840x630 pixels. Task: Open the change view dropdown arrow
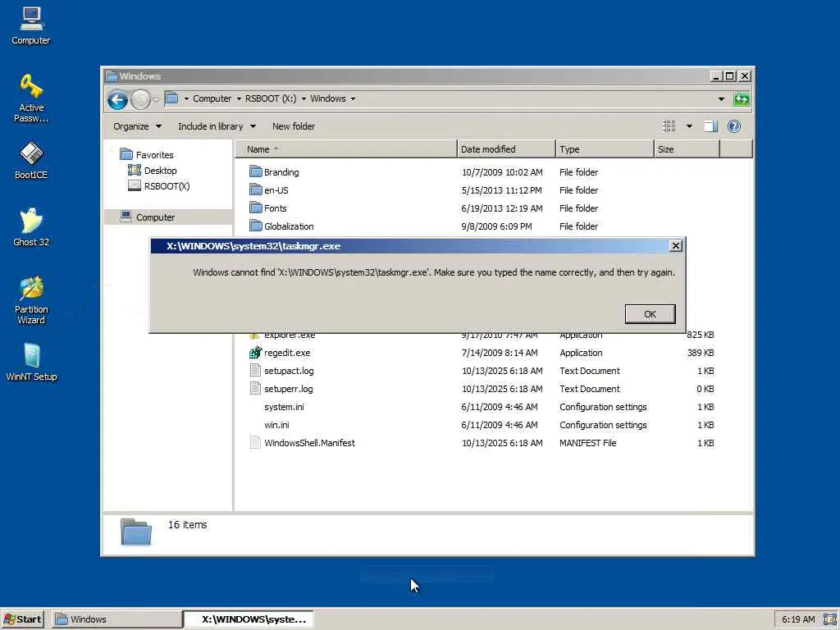tap(689, 126)
